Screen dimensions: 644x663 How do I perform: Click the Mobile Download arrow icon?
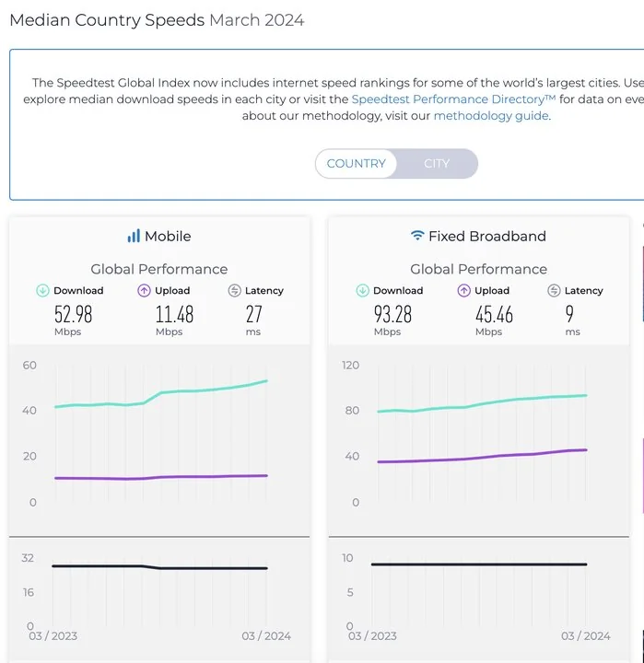click(x=42, y=290)
